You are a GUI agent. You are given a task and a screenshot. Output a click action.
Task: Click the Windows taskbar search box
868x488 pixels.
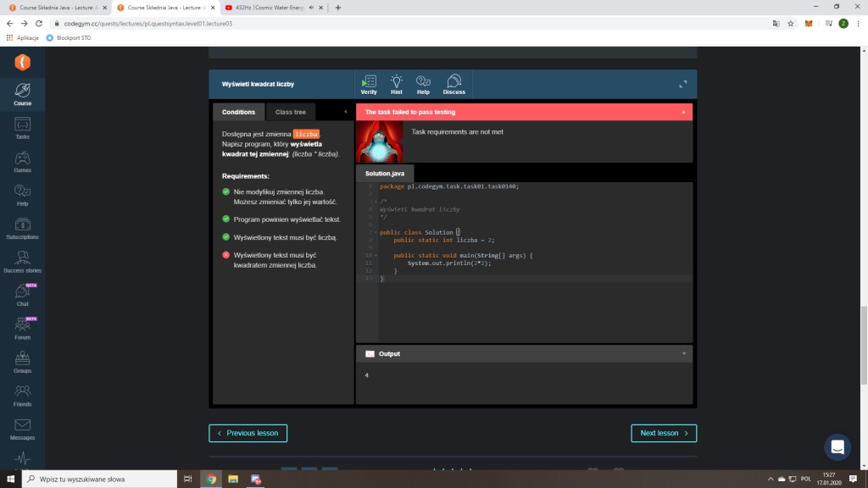(102, 480)
